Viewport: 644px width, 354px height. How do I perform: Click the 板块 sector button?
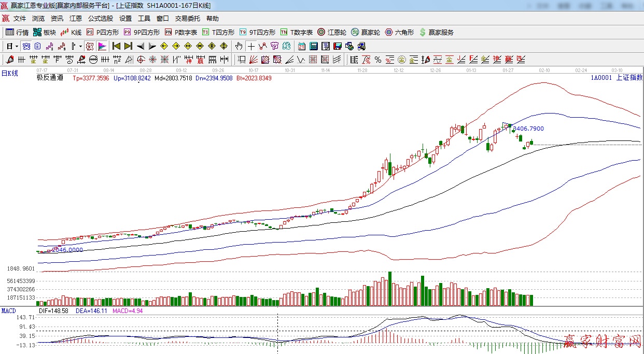click(x=45, y=32)
